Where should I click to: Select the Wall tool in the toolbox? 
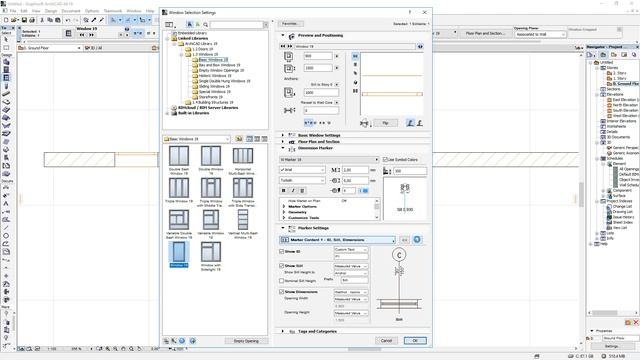pyautogui.click(x=6, y=62)
